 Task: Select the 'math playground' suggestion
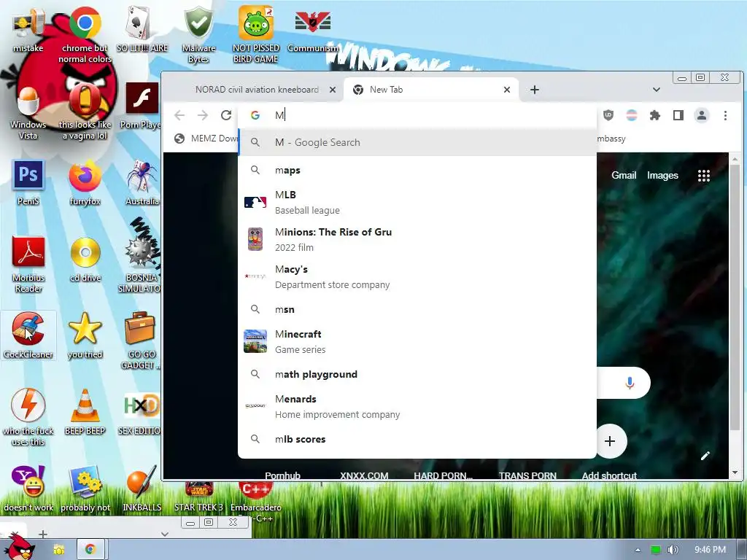pyautogui.click(x=417, y=374)
